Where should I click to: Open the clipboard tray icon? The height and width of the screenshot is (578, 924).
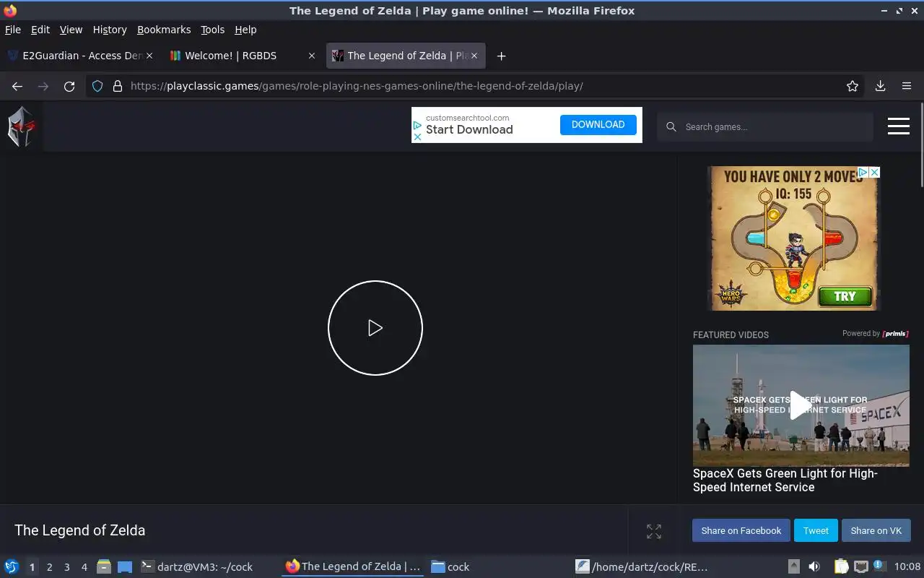841,566
